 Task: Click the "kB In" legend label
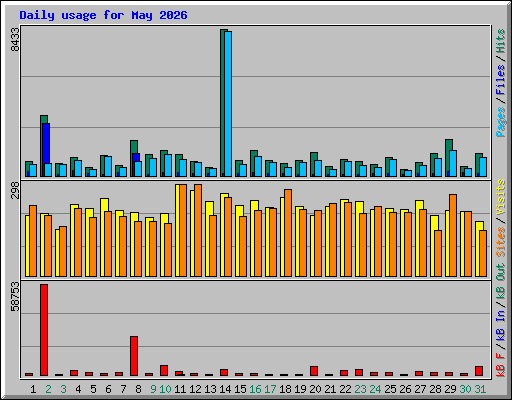[x=501, y=326]
